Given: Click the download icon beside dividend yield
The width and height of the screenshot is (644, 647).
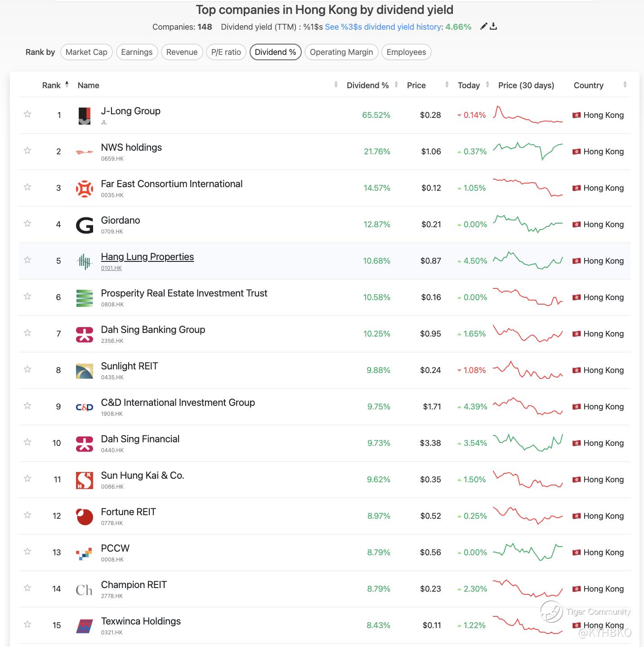Looking at the screenshot, I should coord(493,27).
